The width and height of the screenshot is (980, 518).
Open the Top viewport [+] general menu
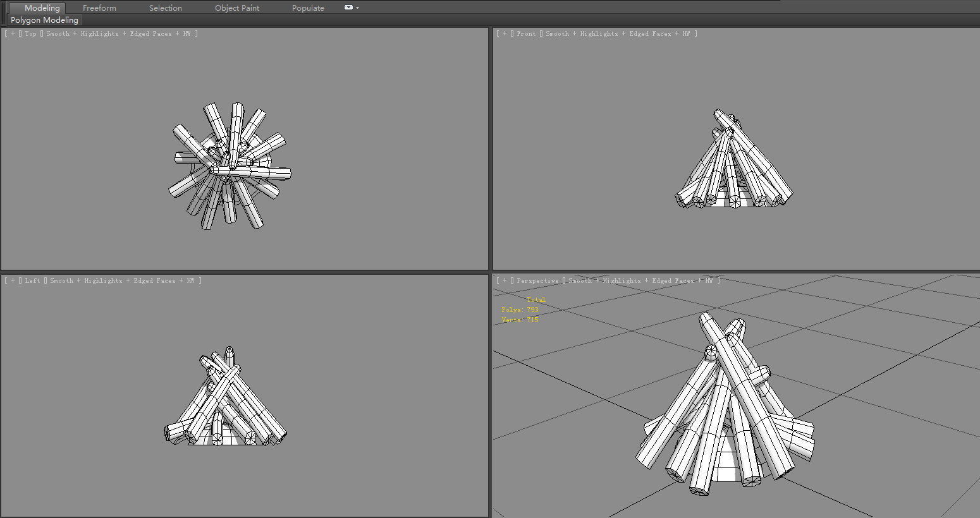(x=13, y=33)
